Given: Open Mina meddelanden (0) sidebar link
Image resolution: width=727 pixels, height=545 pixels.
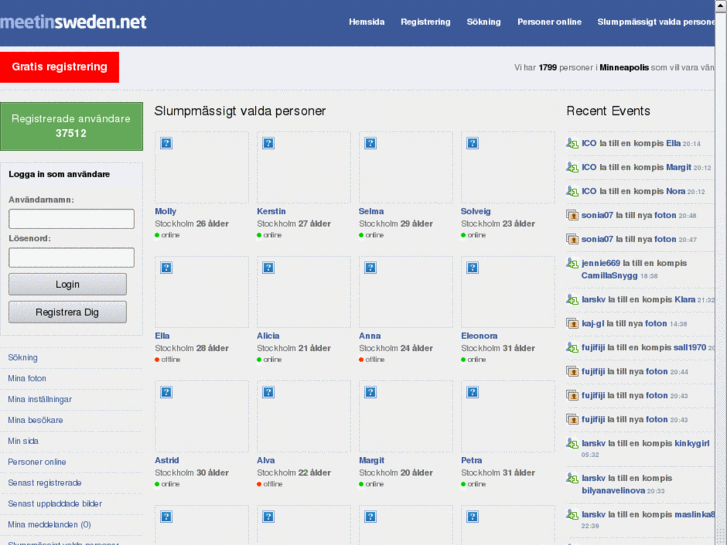Looking at the screenshot, I should click(x=49, y=525).
